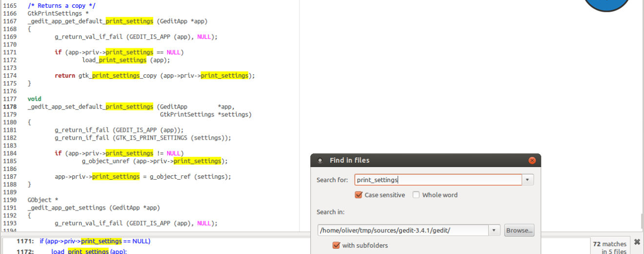Close the Find in files dialog
The height and width of the screenshot is (254, 644).
point(532,161)
